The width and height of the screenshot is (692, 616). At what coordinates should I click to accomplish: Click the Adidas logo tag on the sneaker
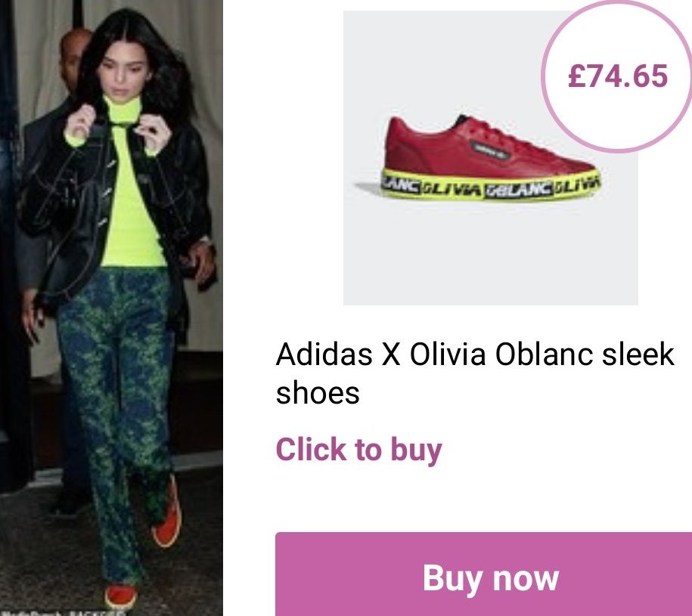pos(490,149)
